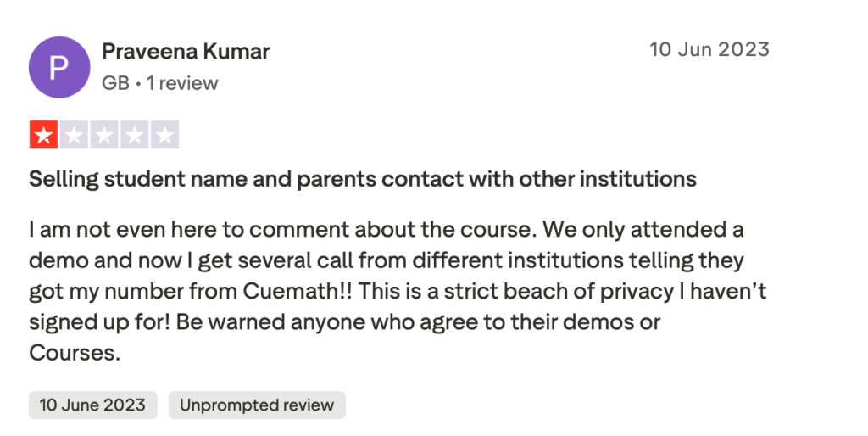This screenshot has height=436, width=868.
Task: Click the "10 June 2023" experience date badge
Action: (92, 405)
